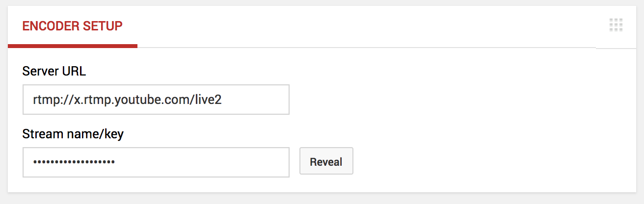Image resolution: width=644 pixels, height=204 pixels.
Task: Click the red underline beneath ENCODER SETUP
Action: tap(72, 46)
